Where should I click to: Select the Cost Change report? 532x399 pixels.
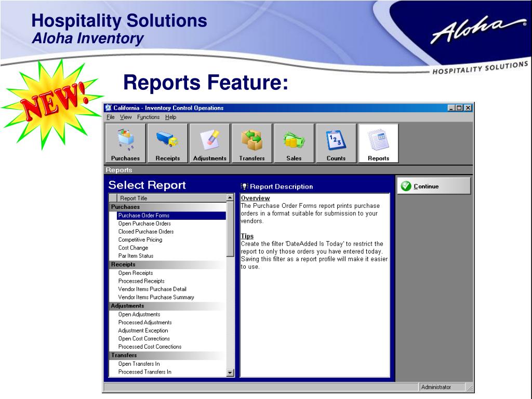[x=133, y=248]
